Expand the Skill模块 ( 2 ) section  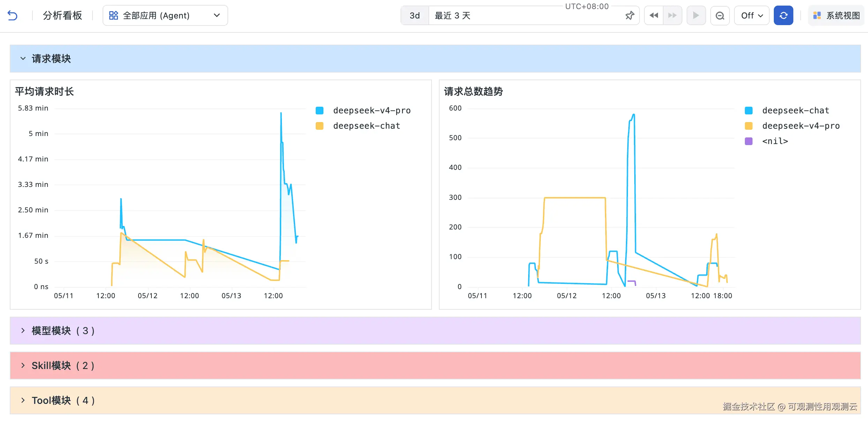[x=23, y=366]
